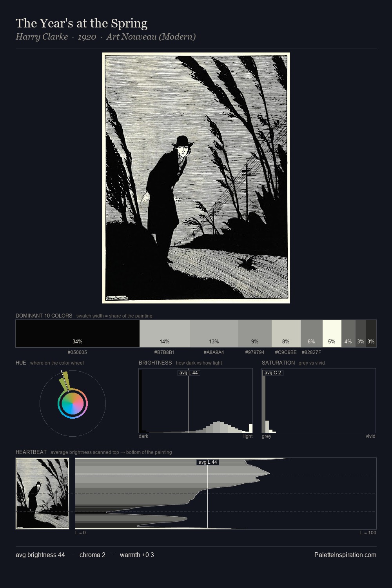
Task: Select the 8% pale beige swatch
Action: click(286, 334)
